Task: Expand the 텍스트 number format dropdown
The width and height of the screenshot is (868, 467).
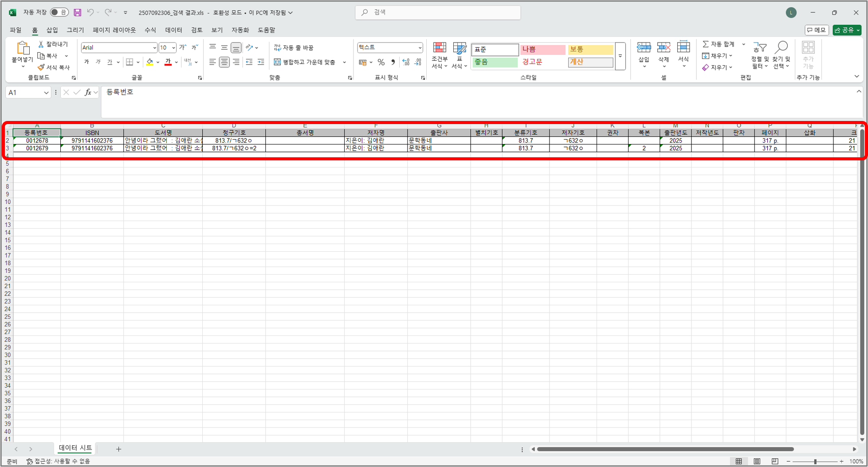Action: 420,47
